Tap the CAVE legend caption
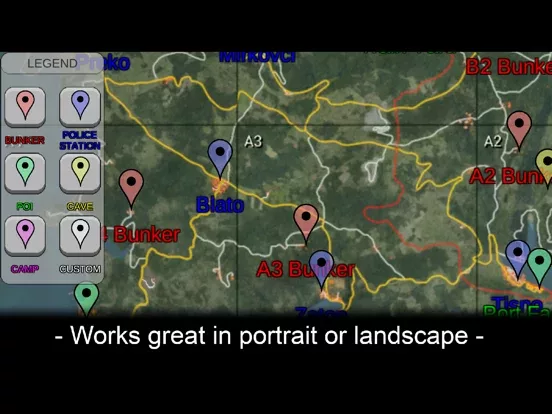The image size is (552, 414). coord(80,206)
